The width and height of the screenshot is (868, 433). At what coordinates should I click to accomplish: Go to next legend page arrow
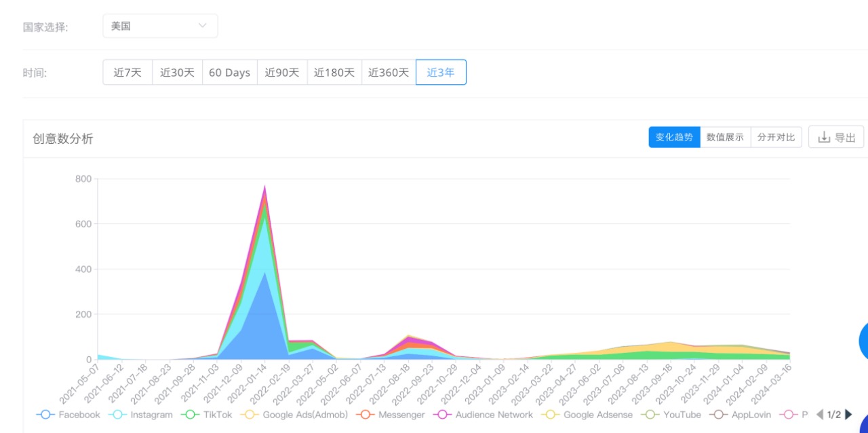(x=848, y=415)
